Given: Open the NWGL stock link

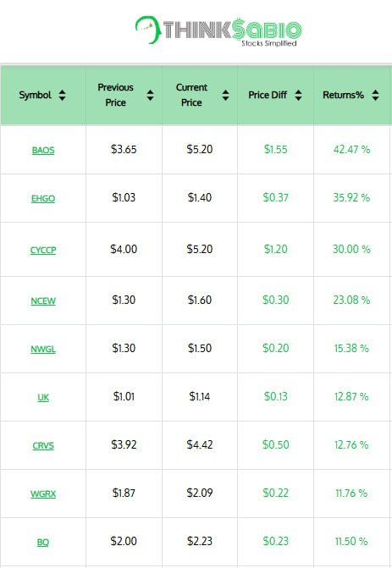Looking at the screenshot, I should 43,349.
